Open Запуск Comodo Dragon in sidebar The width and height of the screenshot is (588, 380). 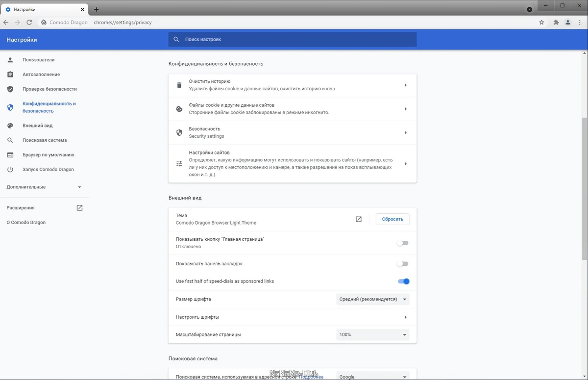pyautogui.click(x=48, y=170)
